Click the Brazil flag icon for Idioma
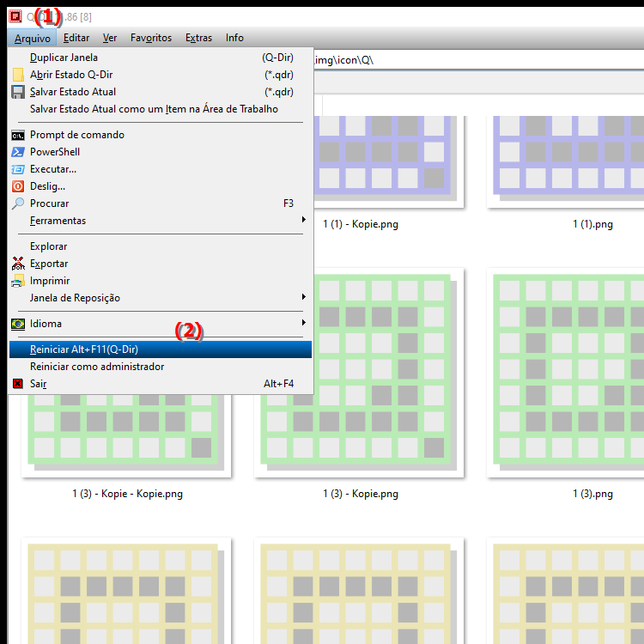This screenshot has width=644, height=644. (18, 324)
